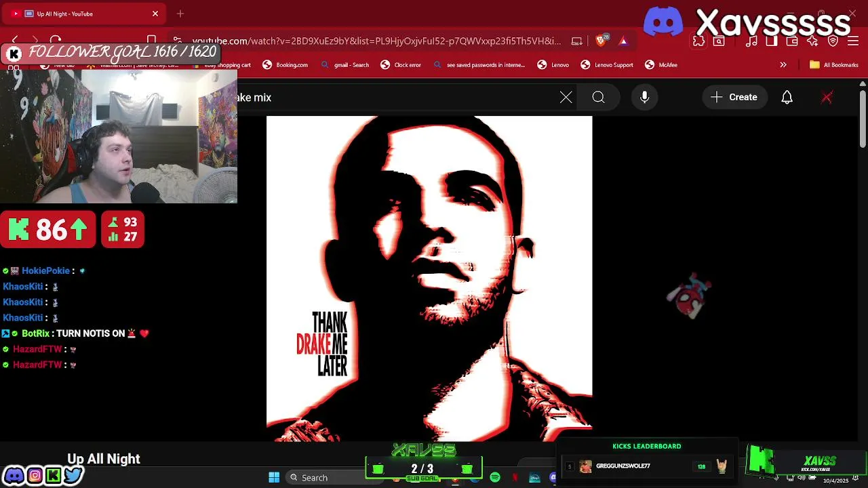Open Netflix from the taskbar
The image size is (868, 488).
click(515, 478)
